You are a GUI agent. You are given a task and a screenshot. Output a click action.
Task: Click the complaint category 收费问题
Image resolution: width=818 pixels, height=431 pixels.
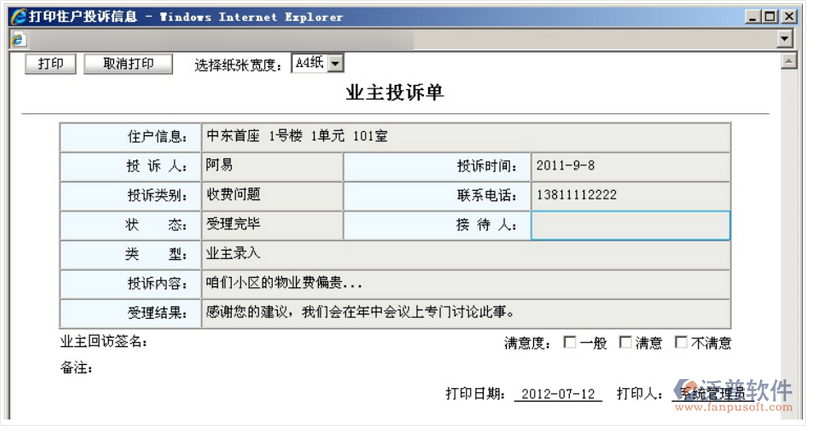pyautogui.click(x=233, y=195)
